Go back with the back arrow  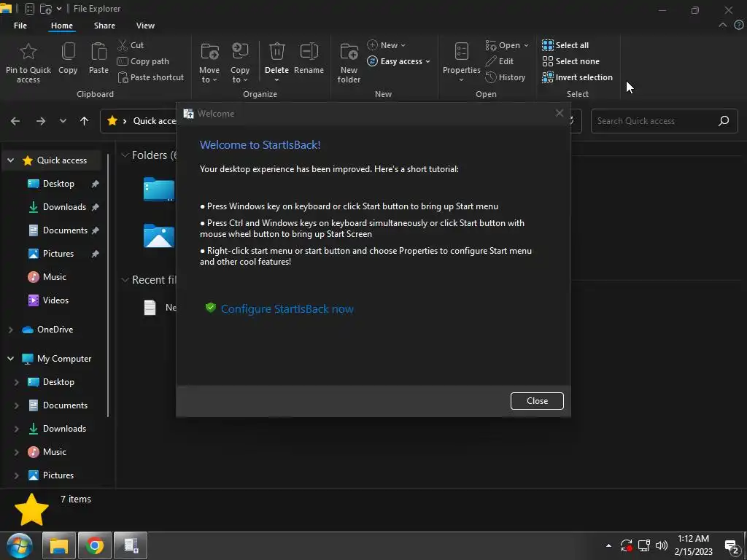point(15,122)
